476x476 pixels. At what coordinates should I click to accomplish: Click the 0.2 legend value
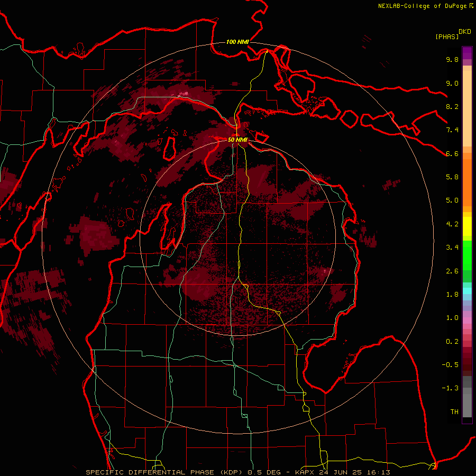click(452, 342)
